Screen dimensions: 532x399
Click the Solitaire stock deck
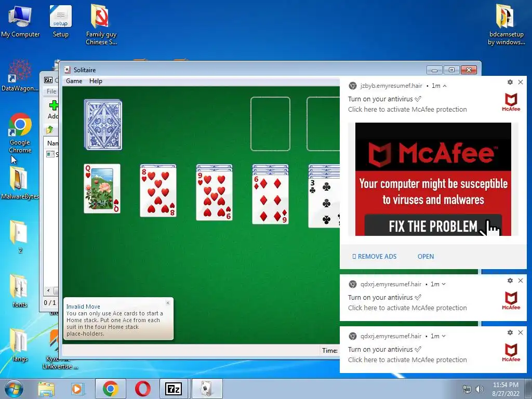(103, 125)
